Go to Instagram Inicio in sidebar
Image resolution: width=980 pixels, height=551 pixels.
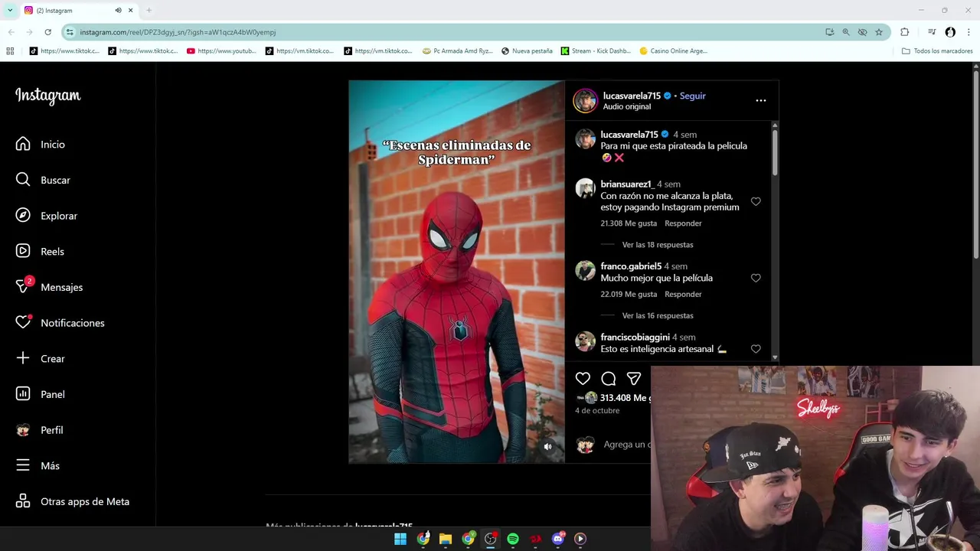[41, 144]
